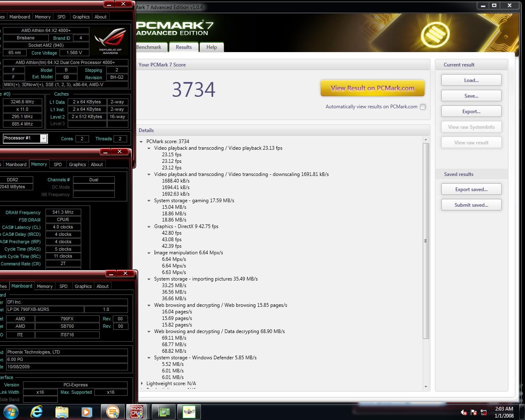Click Details list scrollbar up arrow
The height and width of the screenshot is (420, 525).
click(x=426, y=140)
